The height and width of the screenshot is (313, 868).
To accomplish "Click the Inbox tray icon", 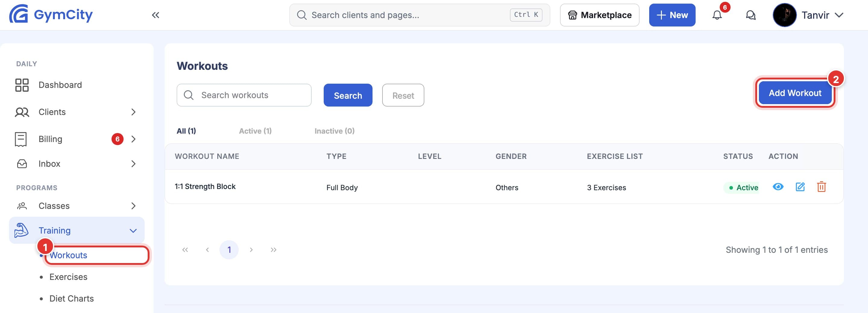I will click(x=22, y=164).
